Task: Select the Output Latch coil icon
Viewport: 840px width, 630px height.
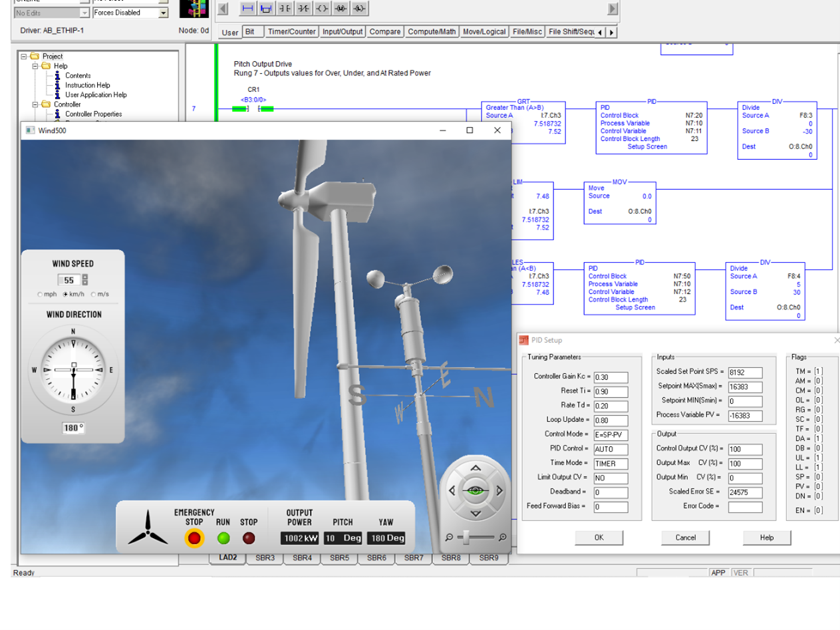Action: point(360,9)
